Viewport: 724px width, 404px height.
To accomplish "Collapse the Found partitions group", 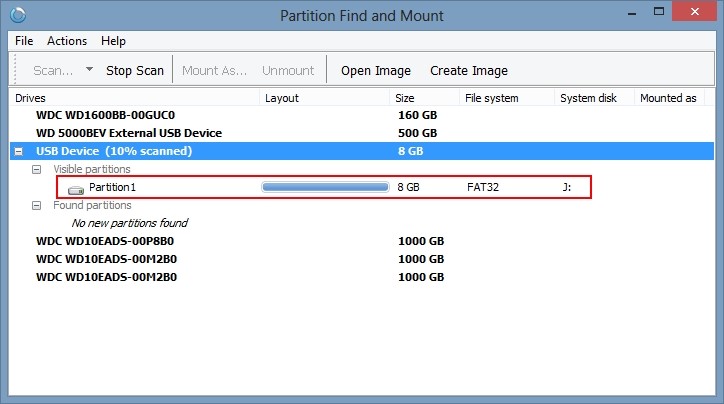I will 36,205.
